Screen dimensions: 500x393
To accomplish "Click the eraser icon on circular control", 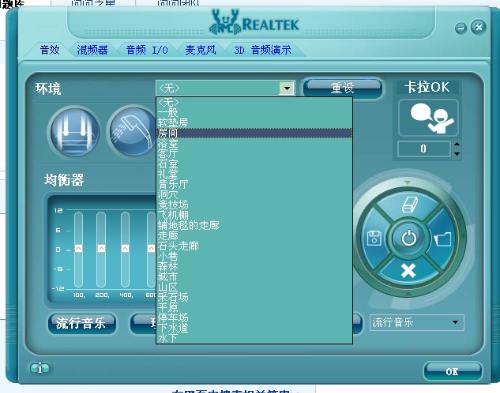I will click(x=410, y=204).
